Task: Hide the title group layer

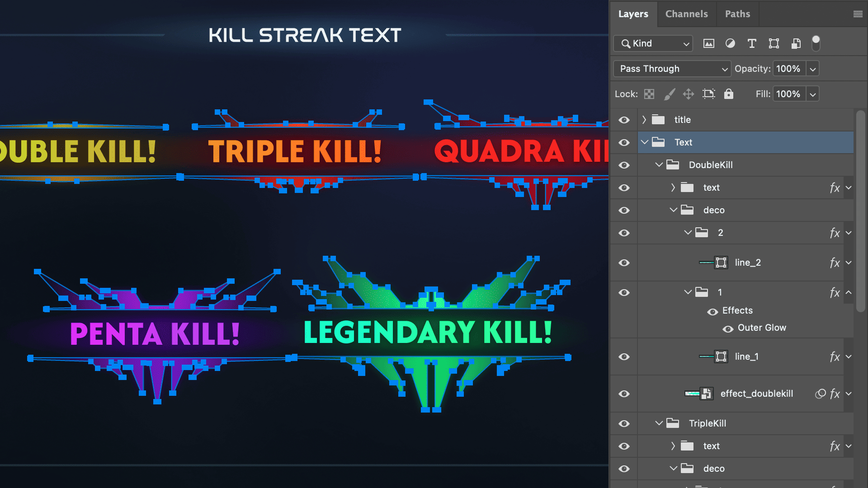Action: 624,120
